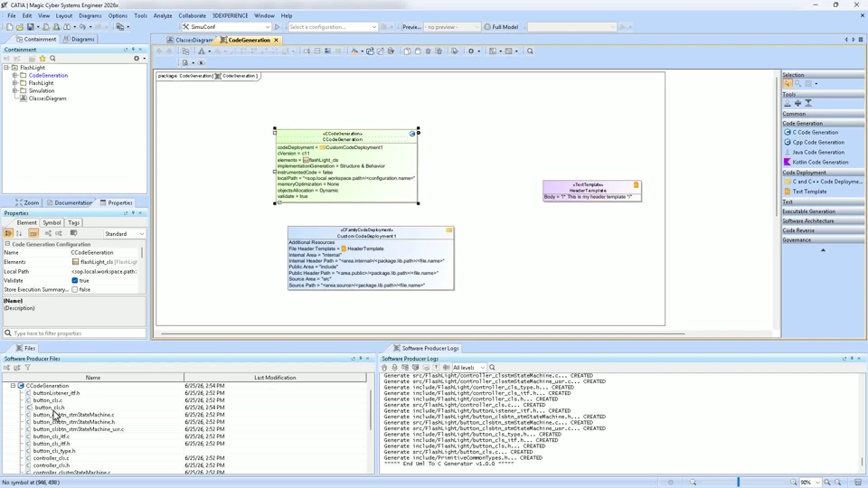Open the File menu
868x488 pixels.
coord(11,15)
